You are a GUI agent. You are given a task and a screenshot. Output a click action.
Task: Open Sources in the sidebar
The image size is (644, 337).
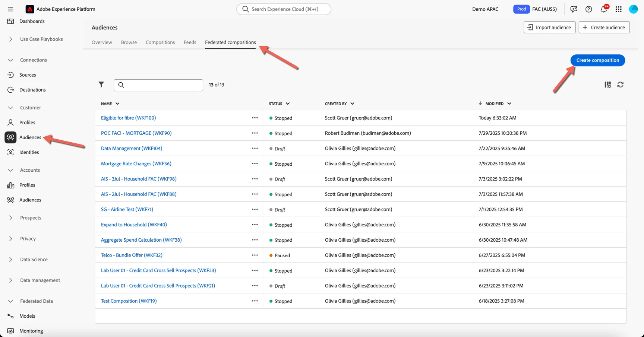28,75
